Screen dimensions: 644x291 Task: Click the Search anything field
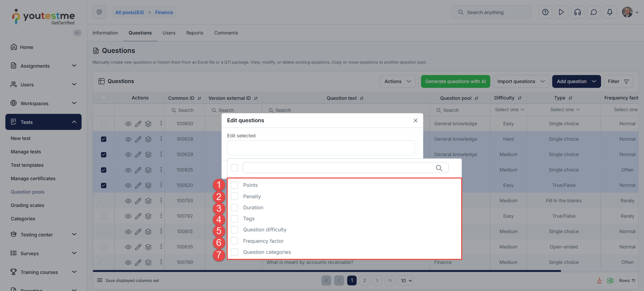click(x=491, y=12)
